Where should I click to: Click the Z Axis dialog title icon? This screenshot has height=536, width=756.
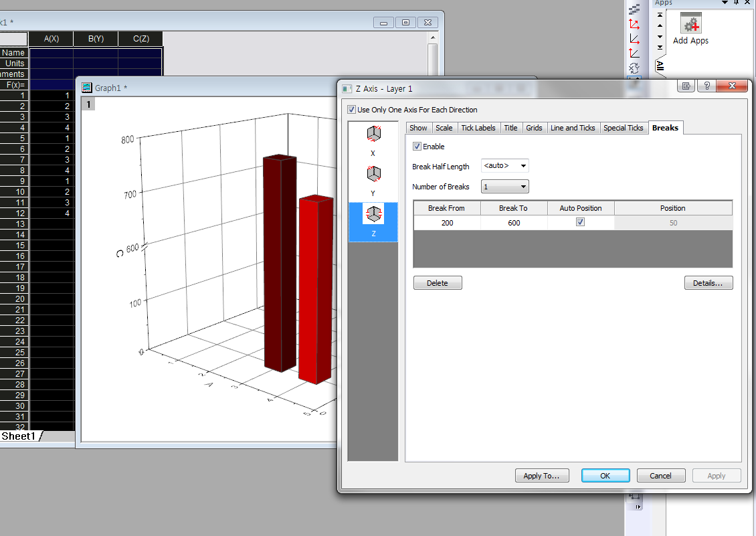pos(347,89)
